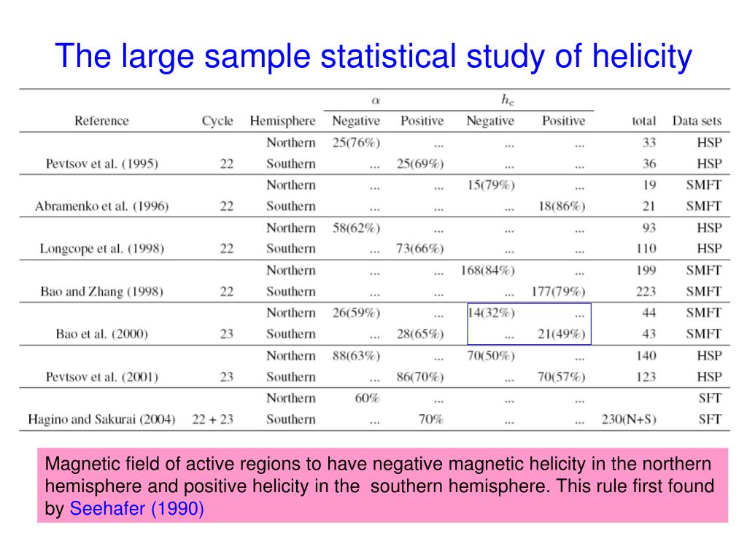Click the Longcope et al. (1998) reference
This screenshot has width=747, height=560.
102,249
